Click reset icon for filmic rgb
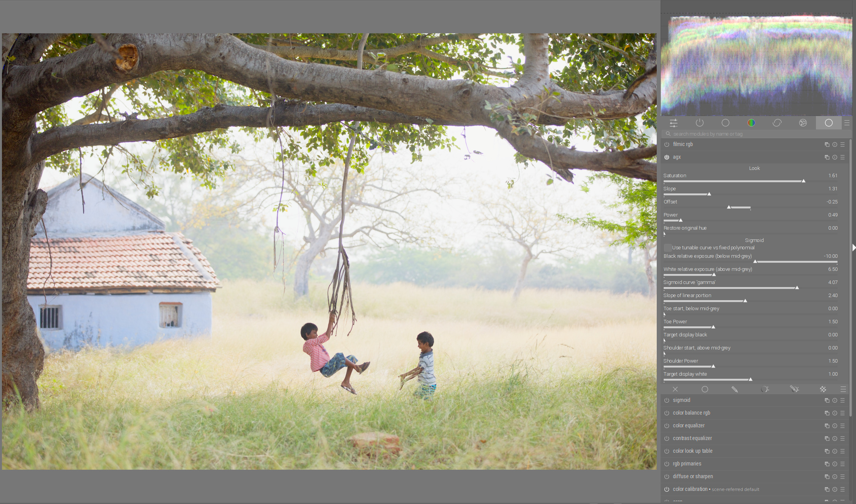 [835, 144]
